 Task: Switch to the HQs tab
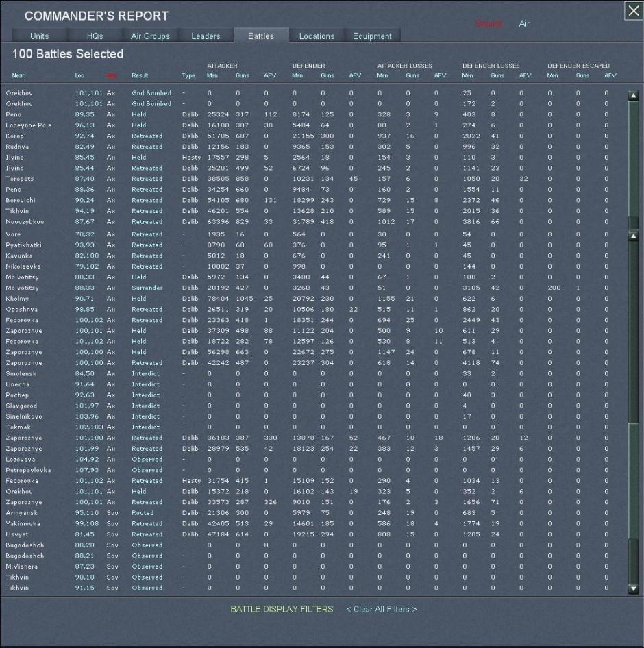click(x=95, y=36)
